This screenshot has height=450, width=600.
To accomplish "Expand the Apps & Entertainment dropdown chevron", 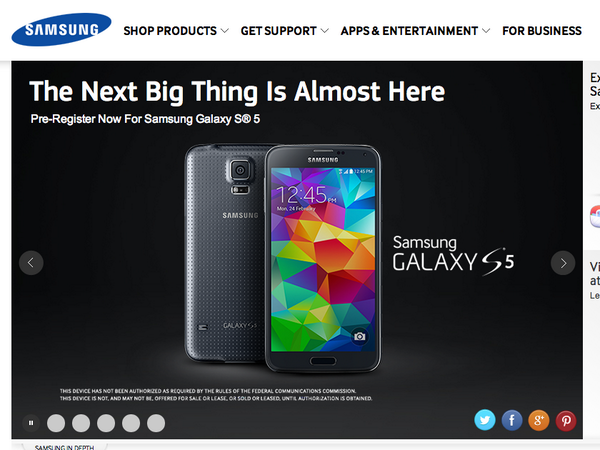I will pyautogui.click(x=486, y=31).
